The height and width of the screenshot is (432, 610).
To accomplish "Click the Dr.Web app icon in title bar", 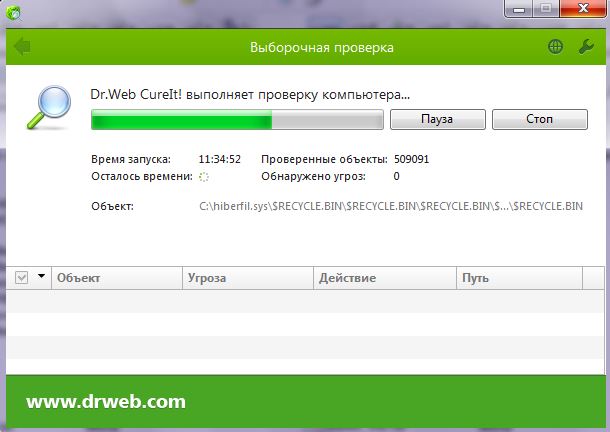I will tap(13, 13).
